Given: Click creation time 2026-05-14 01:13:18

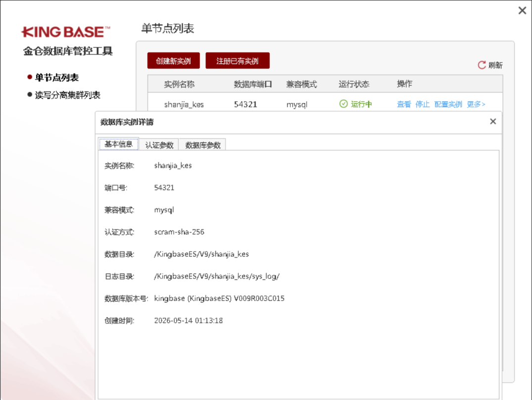Looking at the screenshot, I should point(188,321).
